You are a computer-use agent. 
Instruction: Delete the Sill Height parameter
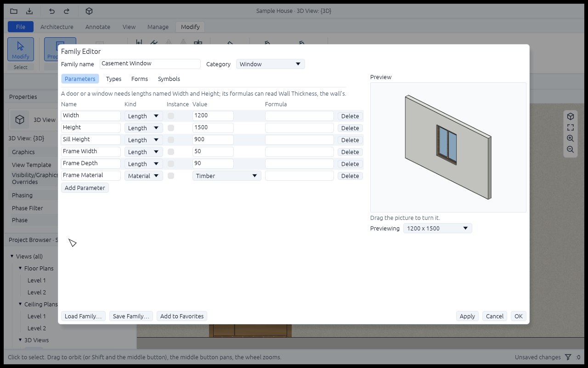tap(350, 140)
